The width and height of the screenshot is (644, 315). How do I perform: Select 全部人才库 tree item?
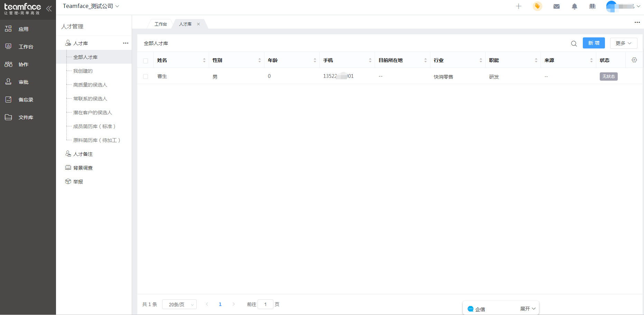point(85,57)
